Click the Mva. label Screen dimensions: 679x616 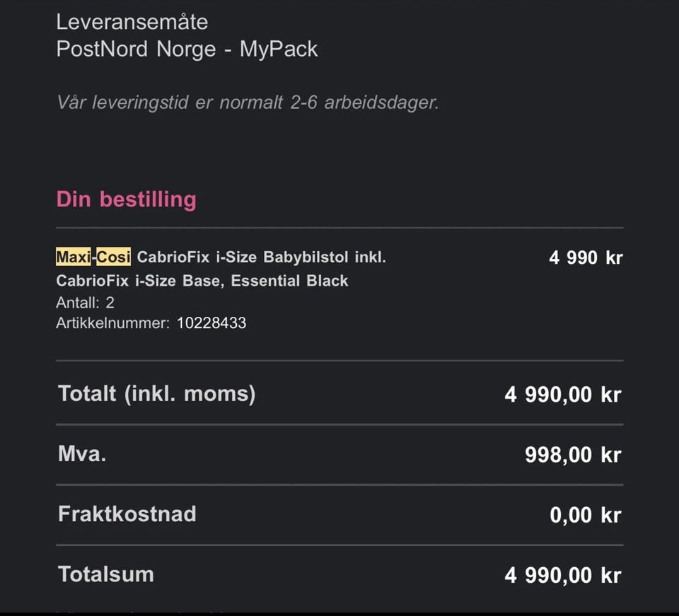click(82, 453)
